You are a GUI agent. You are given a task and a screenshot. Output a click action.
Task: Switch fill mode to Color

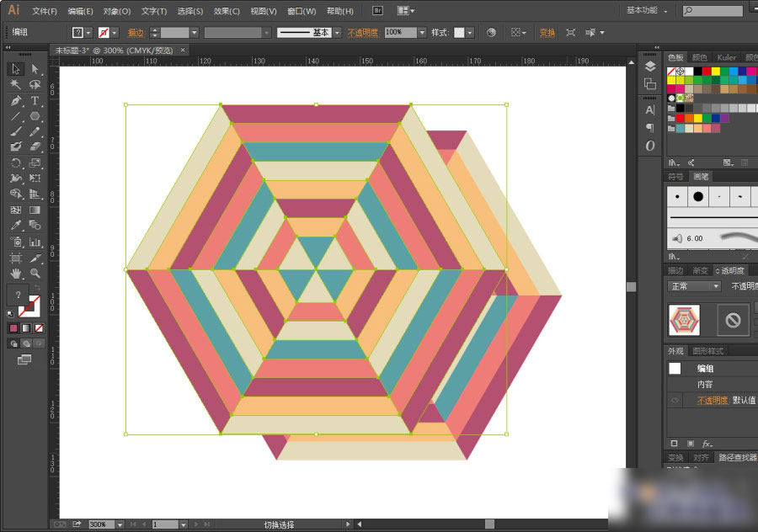pos(13,328)
